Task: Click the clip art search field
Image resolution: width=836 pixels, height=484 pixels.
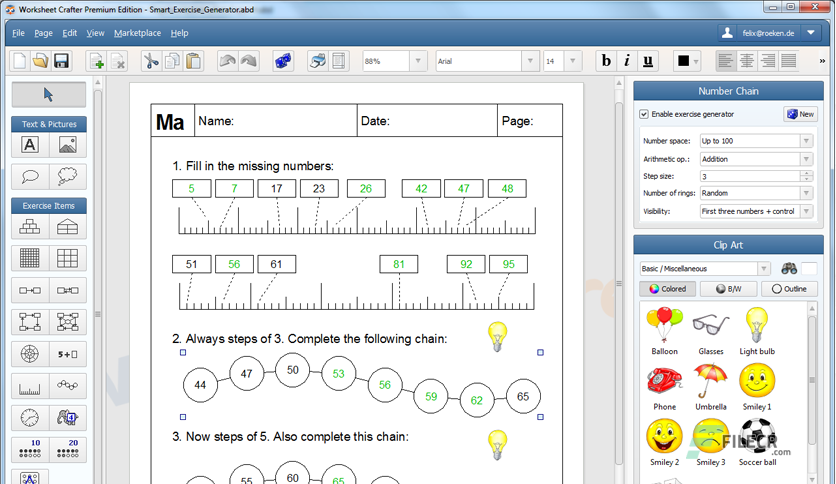Action: click(809, 269)
